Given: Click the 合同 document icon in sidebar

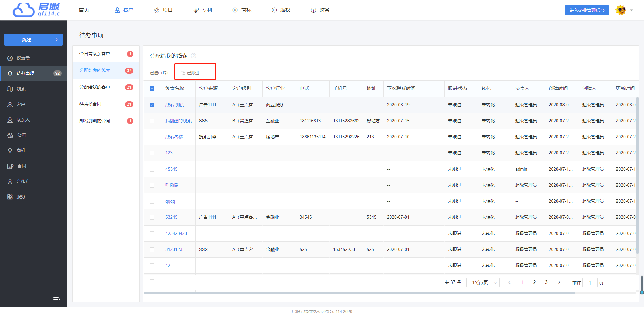Looking at the screenshot, I should pyautogui.click(x=10, y=166).
